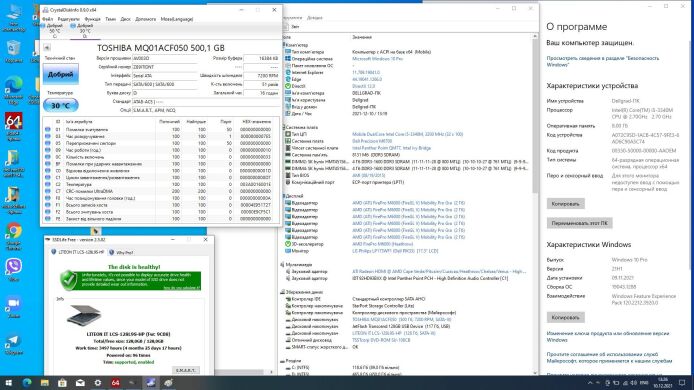This screenshot has width=694, height=390.
Task: Open the Функція menu in CrystalDiskInfo
Action: point(93,19)
